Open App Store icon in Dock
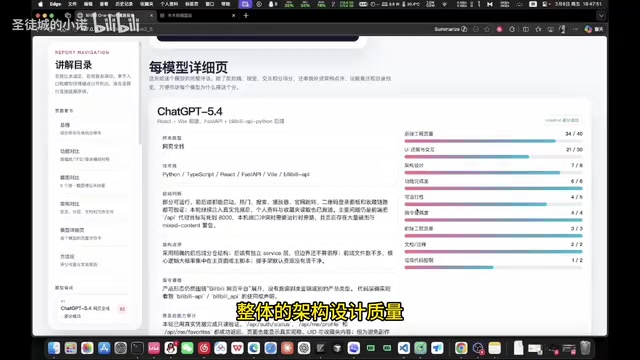The image size is (640, 360). coord(104,348)
